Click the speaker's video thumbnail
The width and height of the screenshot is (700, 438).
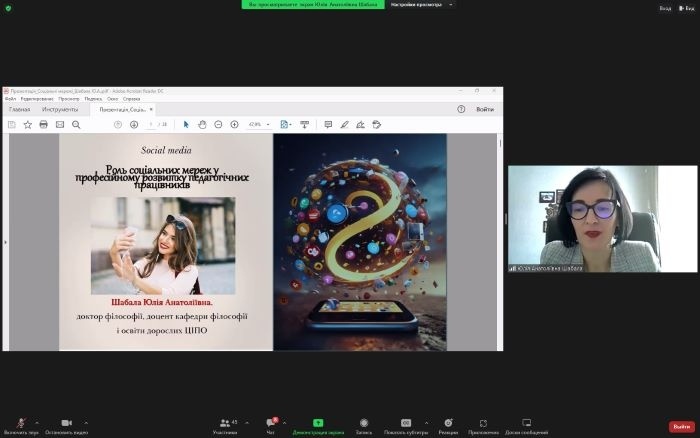[602, 219]
